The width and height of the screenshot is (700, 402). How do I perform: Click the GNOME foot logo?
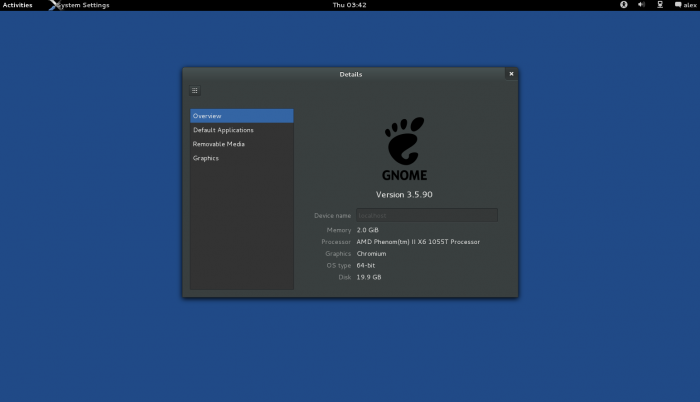[x=404, y=148]
